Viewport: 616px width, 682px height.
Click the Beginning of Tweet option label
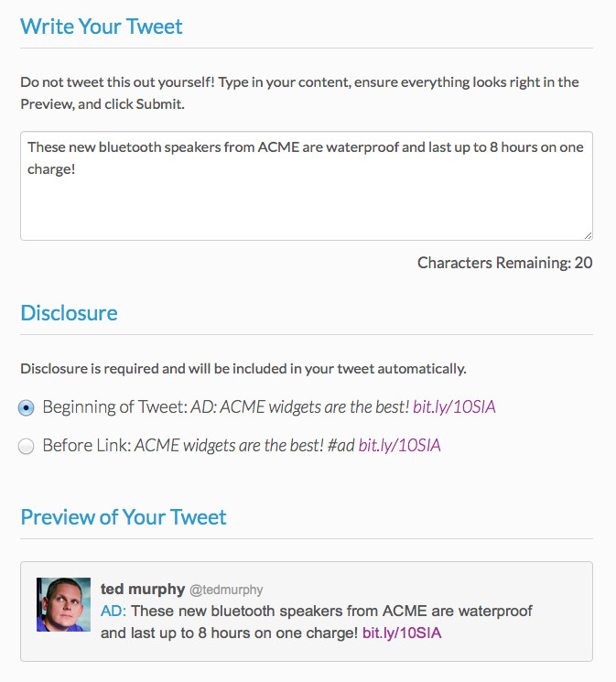coord(114,407)
